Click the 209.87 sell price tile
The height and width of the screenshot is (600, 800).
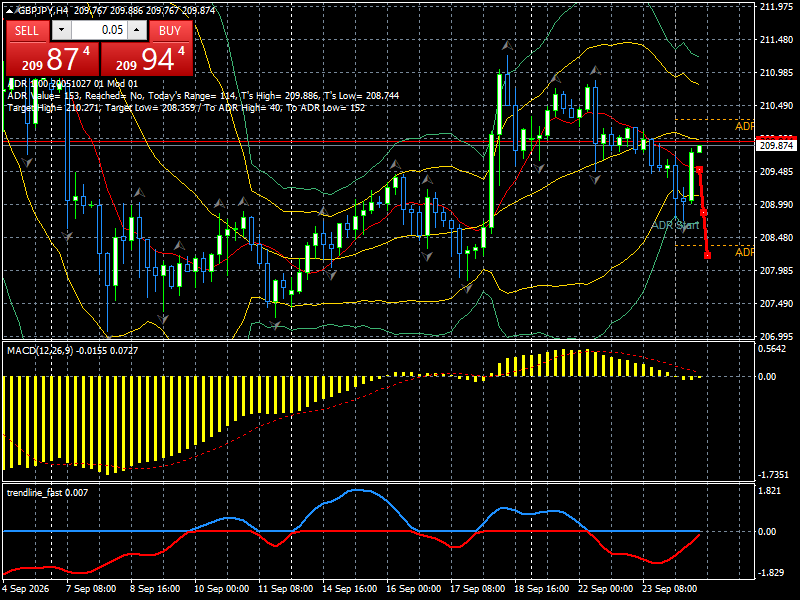[52, 59]
